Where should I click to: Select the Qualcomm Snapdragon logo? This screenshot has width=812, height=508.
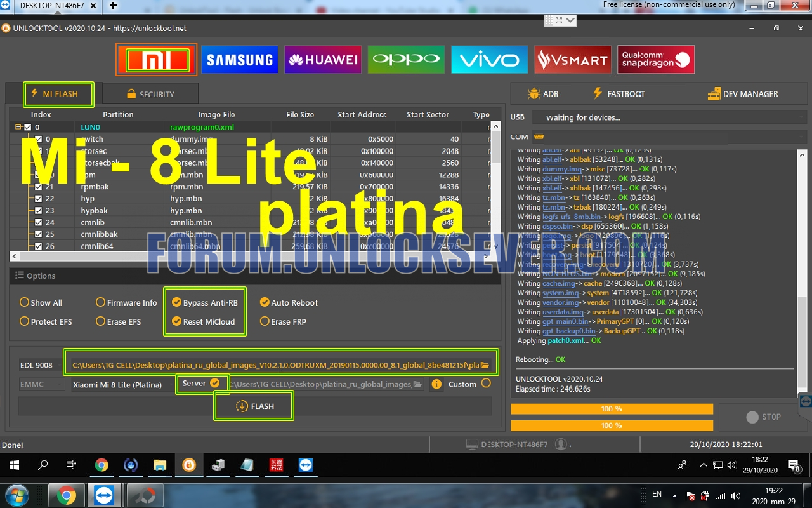pyautogui.click(x=656, y=60)
